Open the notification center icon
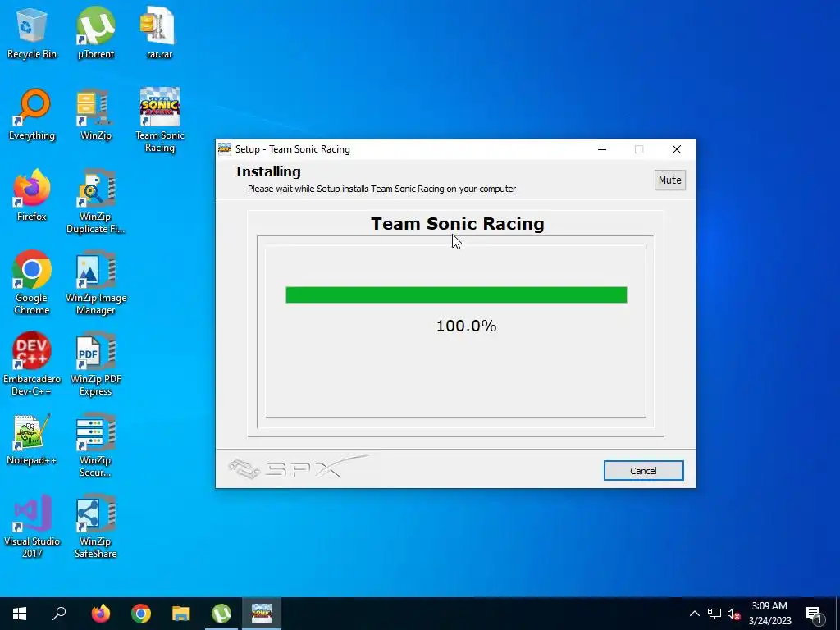This screenshot has width=840, height=630. 814,614
